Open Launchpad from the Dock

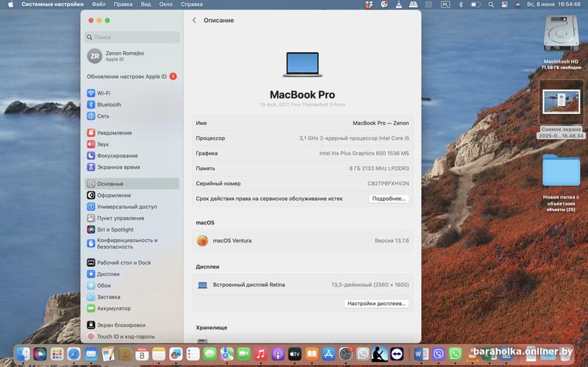(57, 354)
